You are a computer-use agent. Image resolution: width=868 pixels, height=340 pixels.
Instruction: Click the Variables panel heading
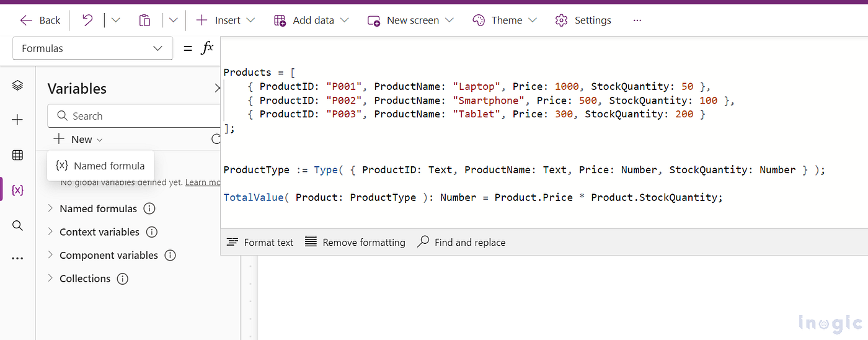[x=77, y=89]
